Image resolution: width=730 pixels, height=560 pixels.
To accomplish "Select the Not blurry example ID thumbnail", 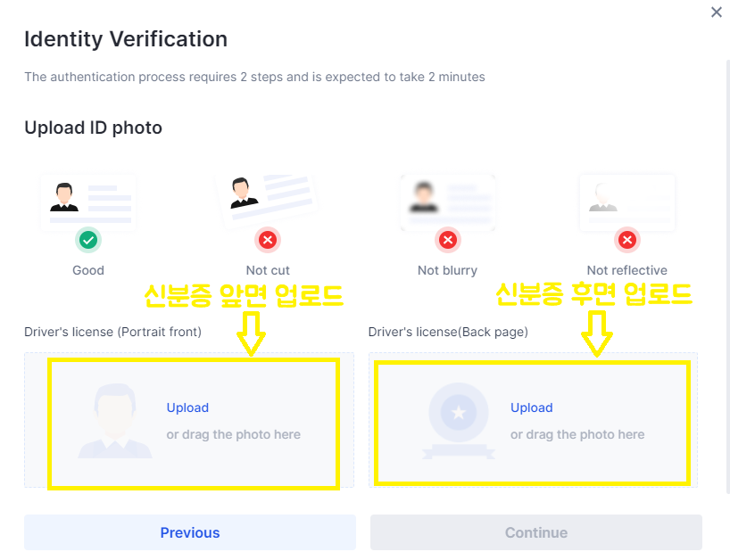I will 447,202.
